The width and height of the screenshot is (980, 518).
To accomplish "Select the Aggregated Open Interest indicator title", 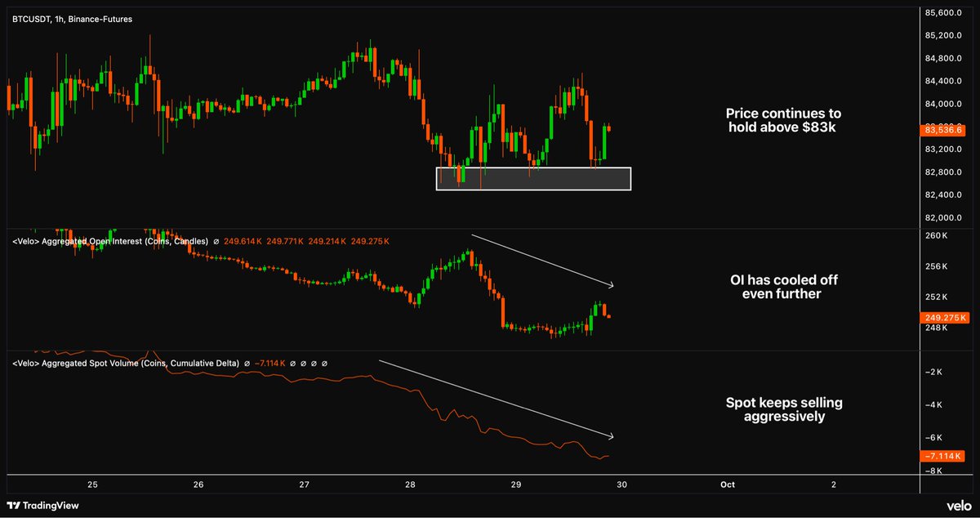I will pos(109,241).
